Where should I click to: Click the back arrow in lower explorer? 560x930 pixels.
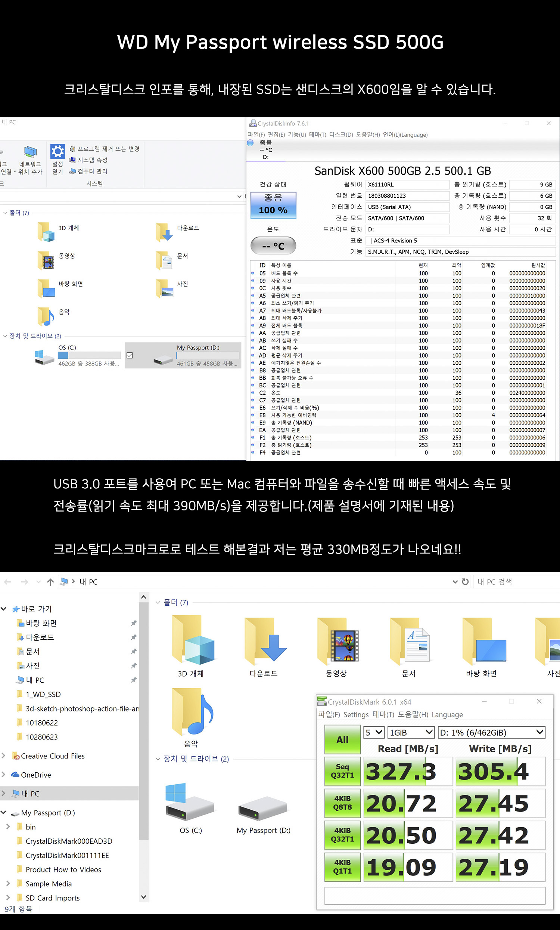(7, 582)
